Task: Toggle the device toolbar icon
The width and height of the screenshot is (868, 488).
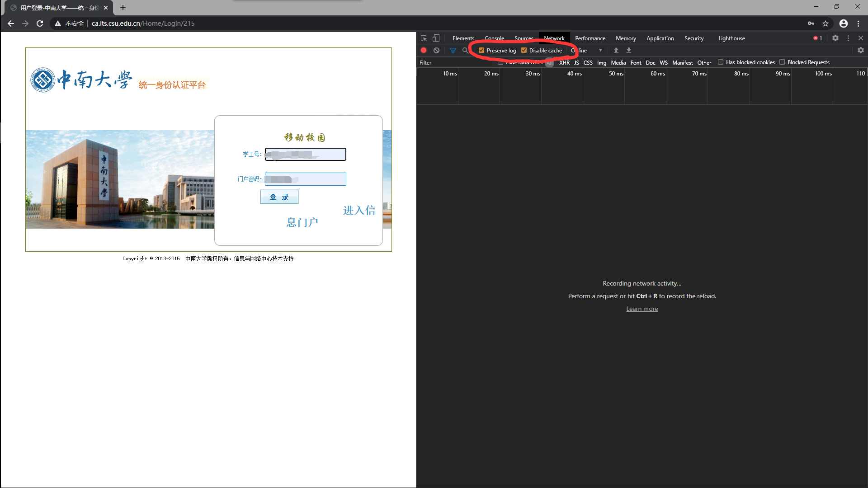Action: tap(436, 38)
